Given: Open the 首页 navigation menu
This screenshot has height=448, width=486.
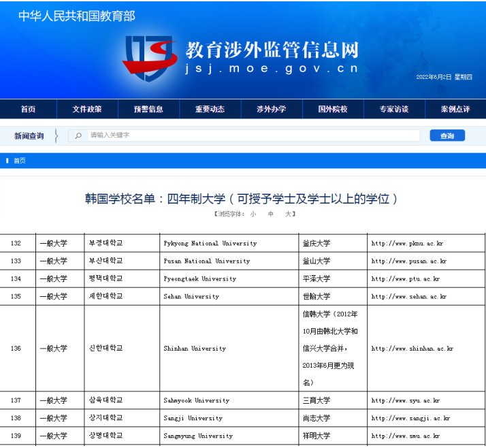Looking at the screenshot, I should point(28,109).
